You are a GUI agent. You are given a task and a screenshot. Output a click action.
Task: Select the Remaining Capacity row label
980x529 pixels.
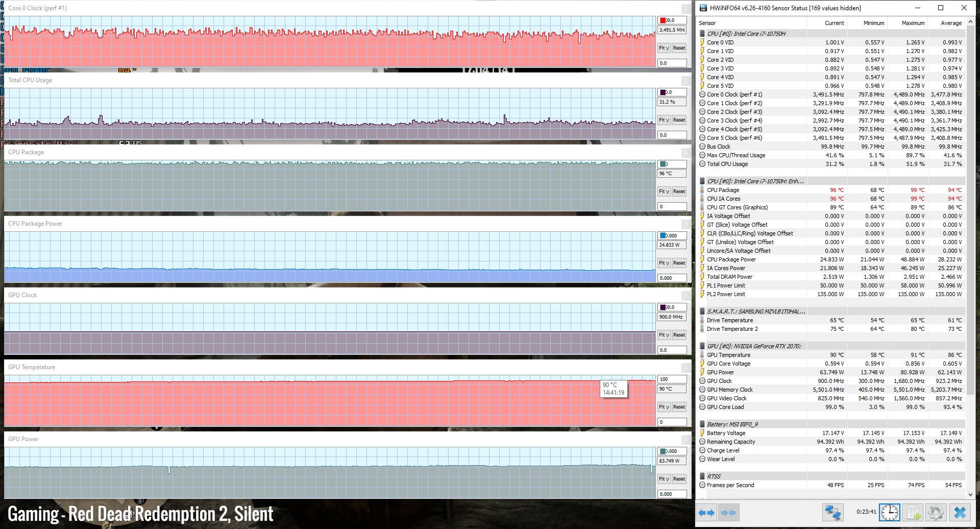pos(731,442)
